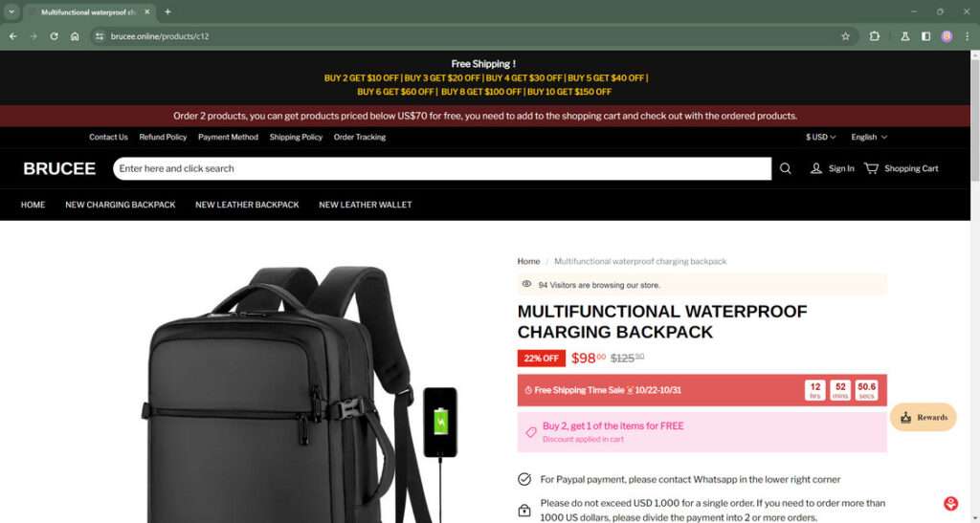
Task: Expand the $ USD currency dropdown
Action: point(820,137)
